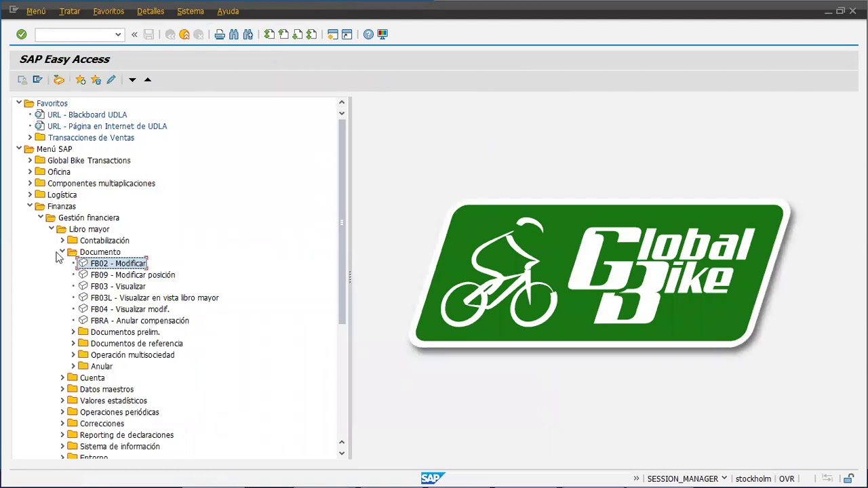This screenshot has width=868, height=488.
Task: Collapse the Favoritos folder node
Action: (x=19, y=103)
